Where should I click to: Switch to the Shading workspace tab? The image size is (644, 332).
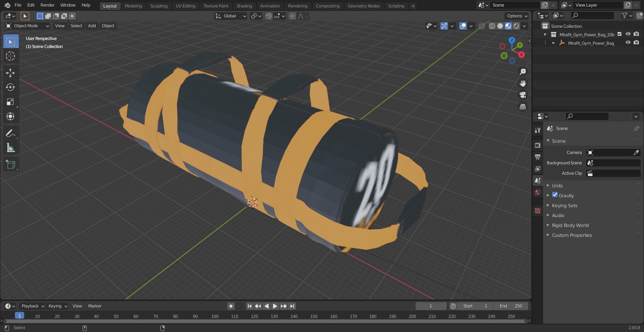click(244, 6)
